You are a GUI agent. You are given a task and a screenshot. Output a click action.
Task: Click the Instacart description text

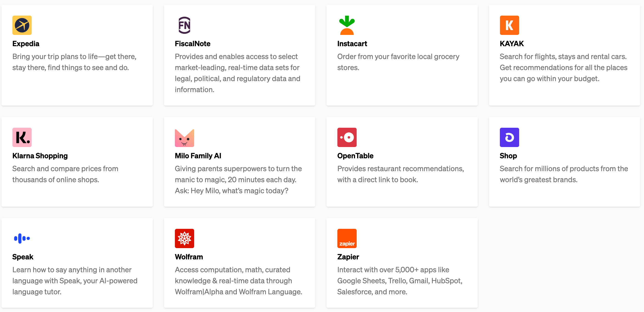click(x=398, y=62)
